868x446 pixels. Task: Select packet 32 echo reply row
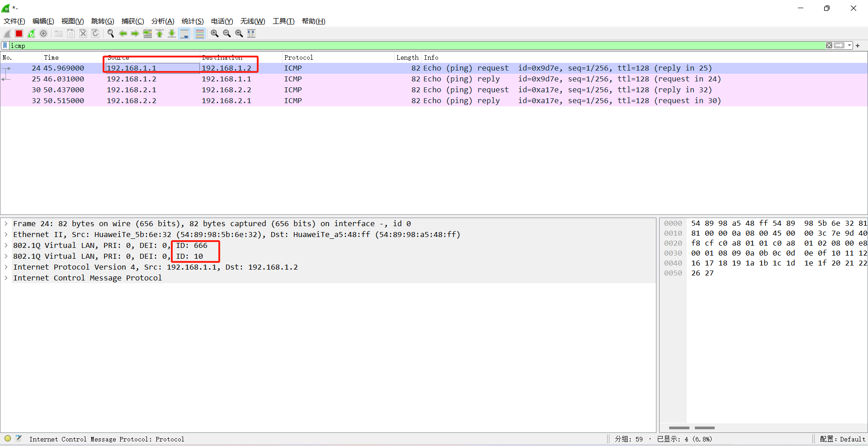coord(434,101)
